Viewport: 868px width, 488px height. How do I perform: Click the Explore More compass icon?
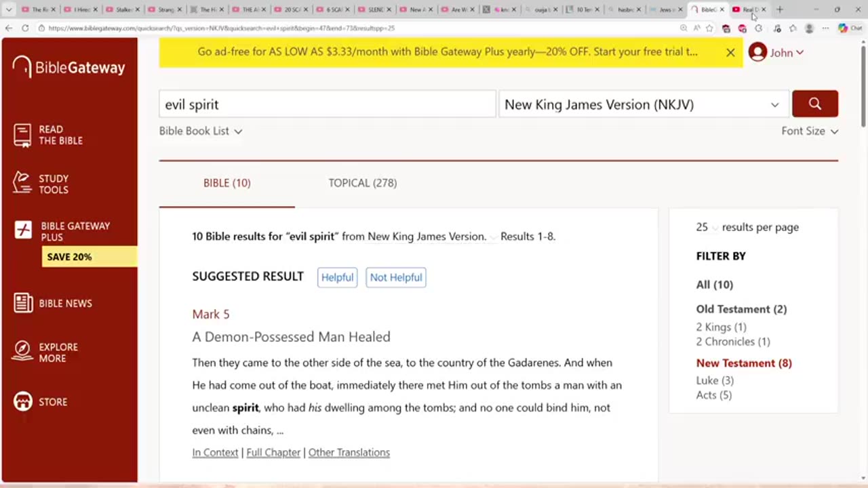click(22, 352)
